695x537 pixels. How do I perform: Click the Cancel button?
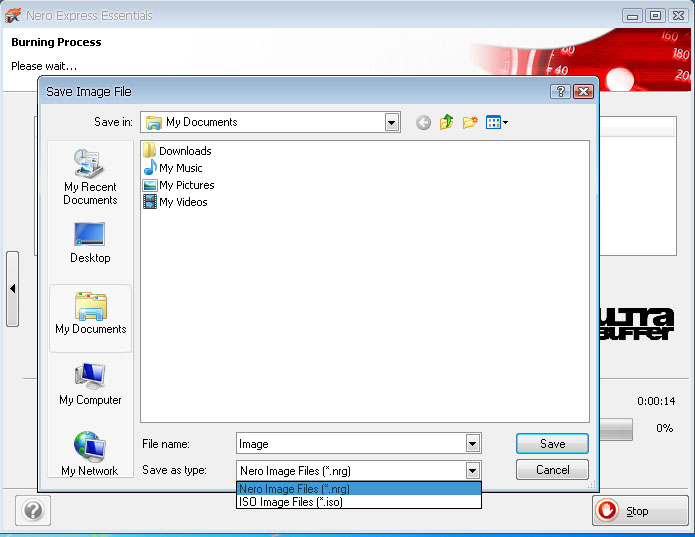[x=552, y=470]
